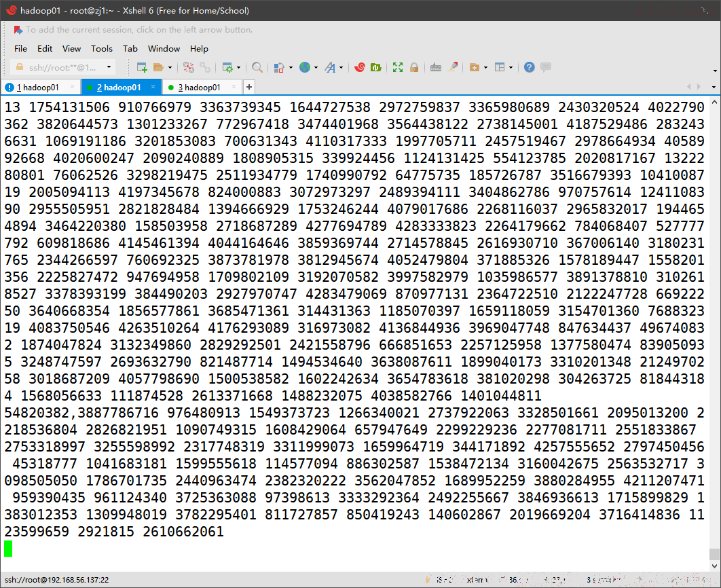721x588 pixels.
Task: Expand the Open Session folder dropdown arrow
Action: [170, 68]
